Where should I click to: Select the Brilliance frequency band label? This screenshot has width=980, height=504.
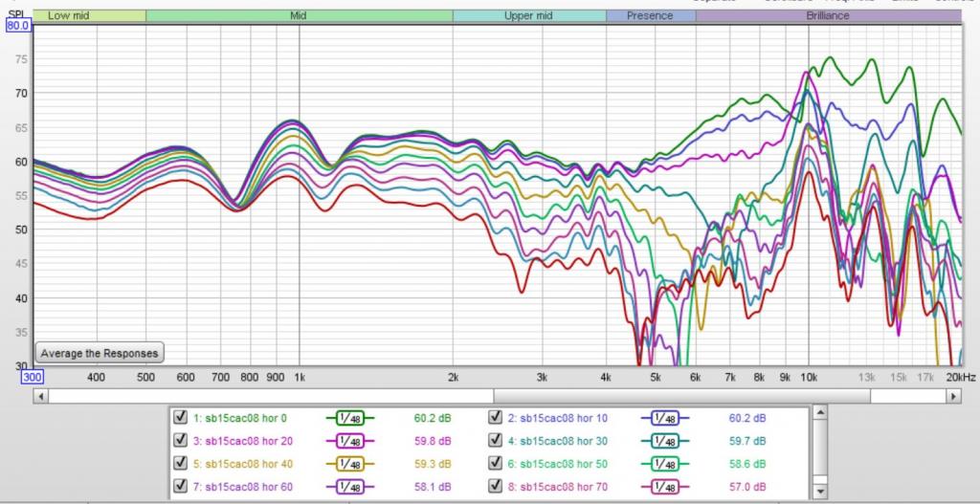[x=828, y=15]
